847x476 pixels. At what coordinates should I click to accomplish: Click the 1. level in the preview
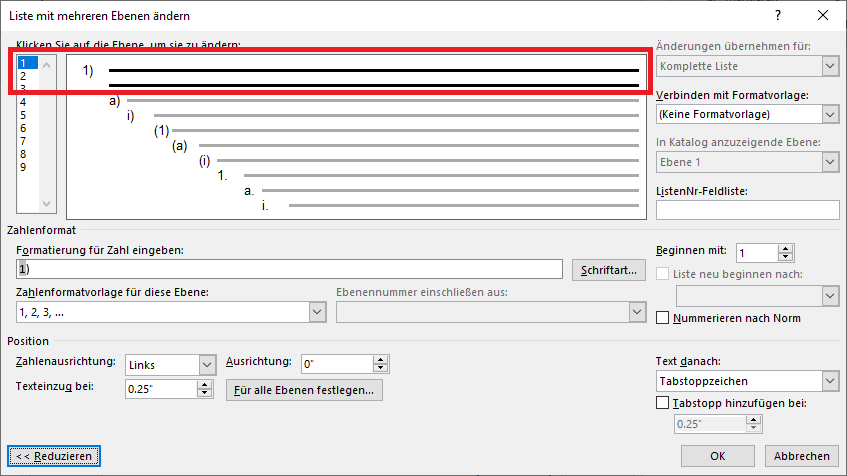coord(223,175)
